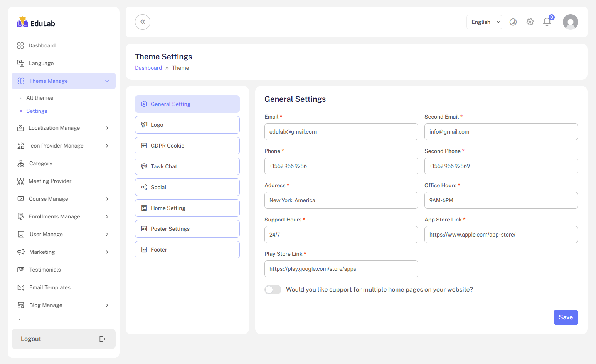Click the Office Hours input field

point(501,200)
